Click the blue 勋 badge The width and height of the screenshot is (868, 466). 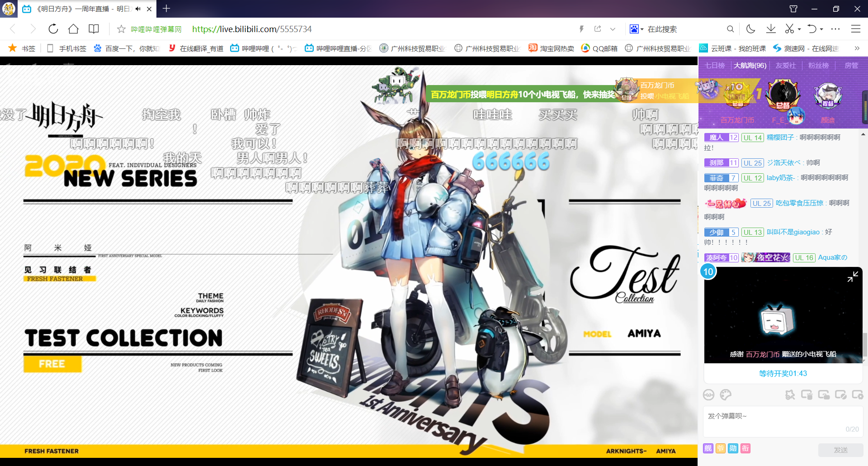733,448
